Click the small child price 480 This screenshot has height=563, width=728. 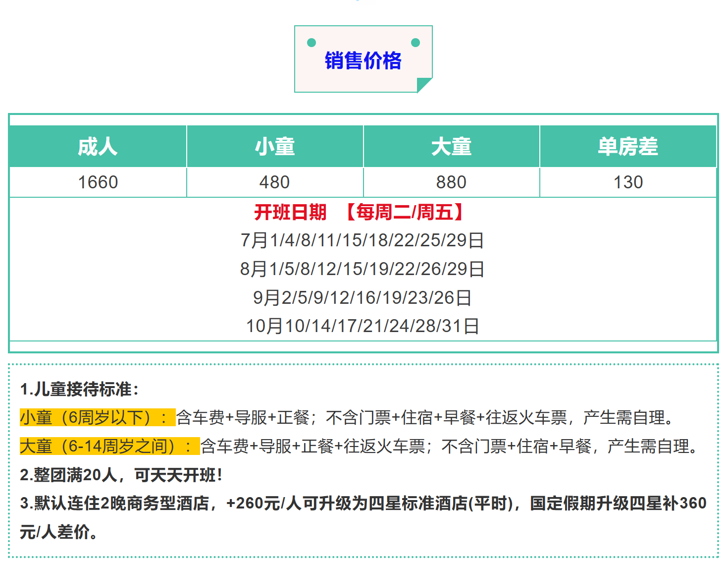tap(275, 182)
